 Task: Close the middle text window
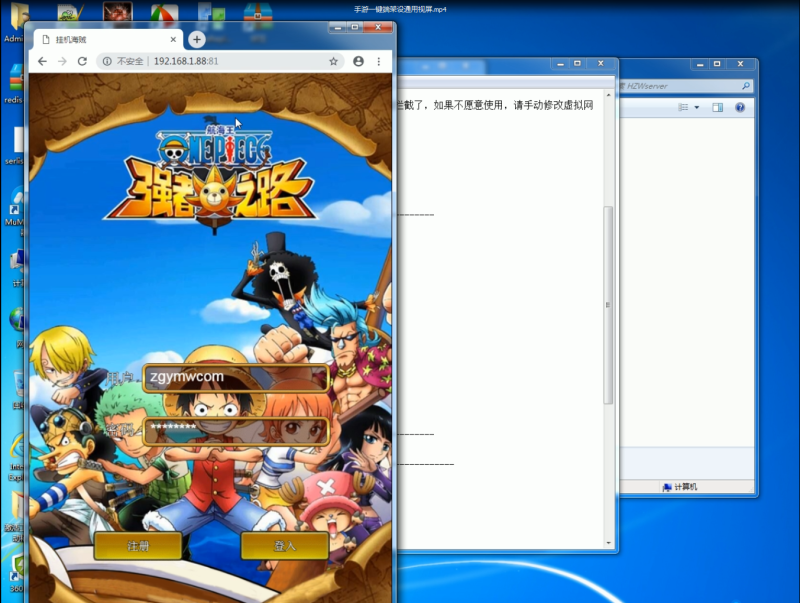click(x=601, y=63)
